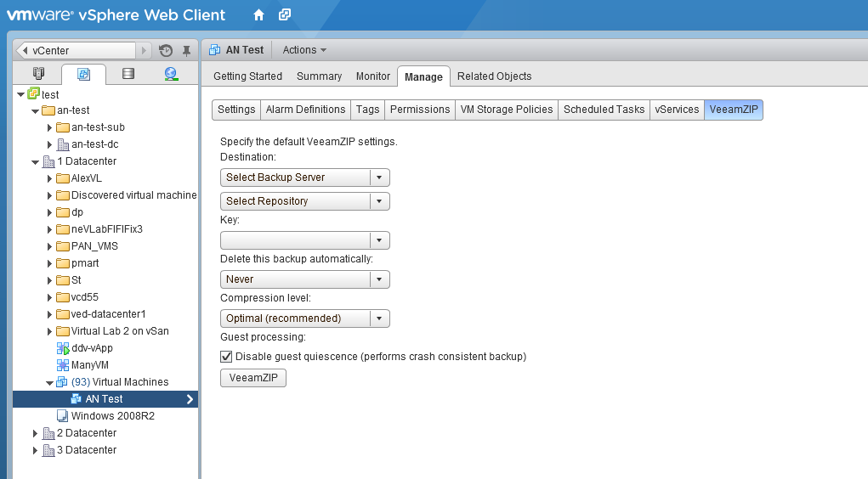Open the VMs and Templates icon in header
This screenshot has height=479, width=868.
pyautogui.click(x=285, y=14)
